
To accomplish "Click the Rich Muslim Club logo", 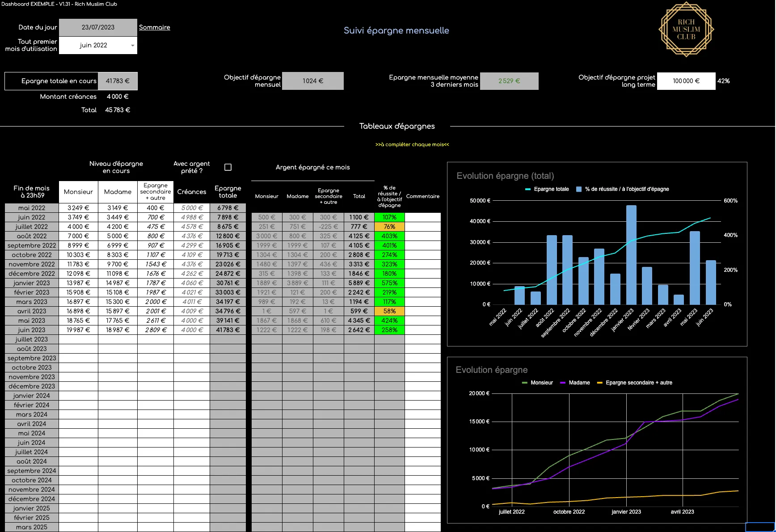I will [x=686, y=30].
